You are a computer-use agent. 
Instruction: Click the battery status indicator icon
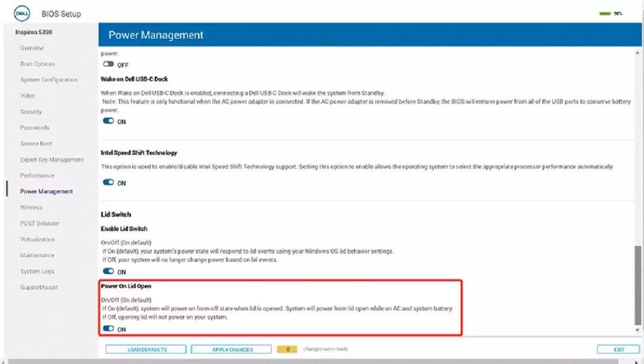(x=605, y=14)
